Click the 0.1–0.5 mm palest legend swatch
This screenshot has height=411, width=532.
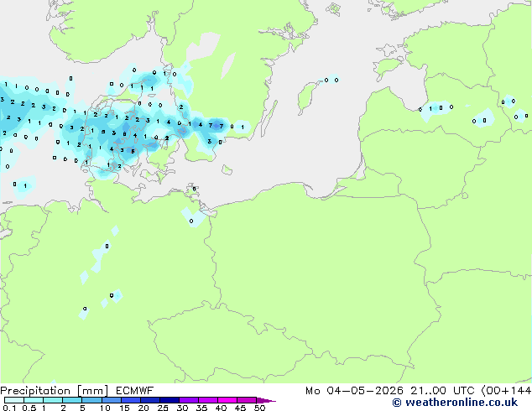click(14, 400)
